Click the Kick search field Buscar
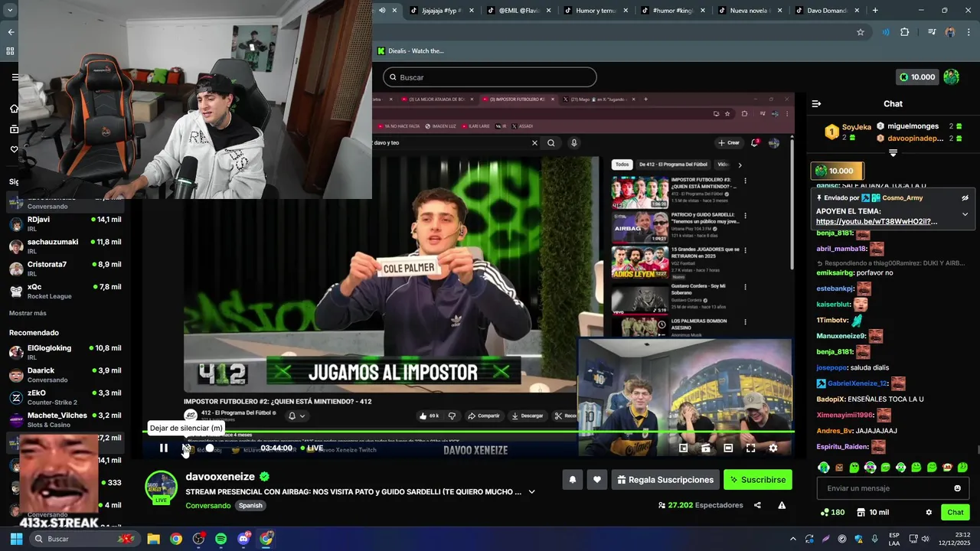The image size is (980, 551). coord(490,77)
